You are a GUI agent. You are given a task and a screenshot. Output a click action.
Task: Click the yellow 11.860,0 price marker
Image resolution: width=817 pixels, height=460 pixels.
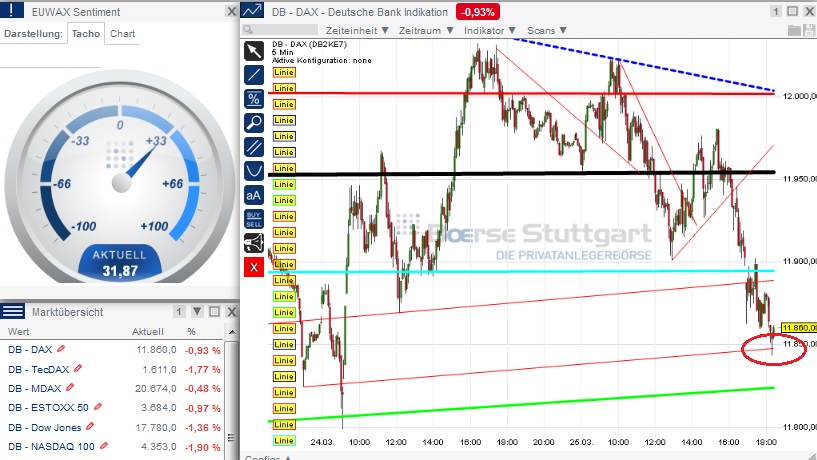tap(799, 328)
